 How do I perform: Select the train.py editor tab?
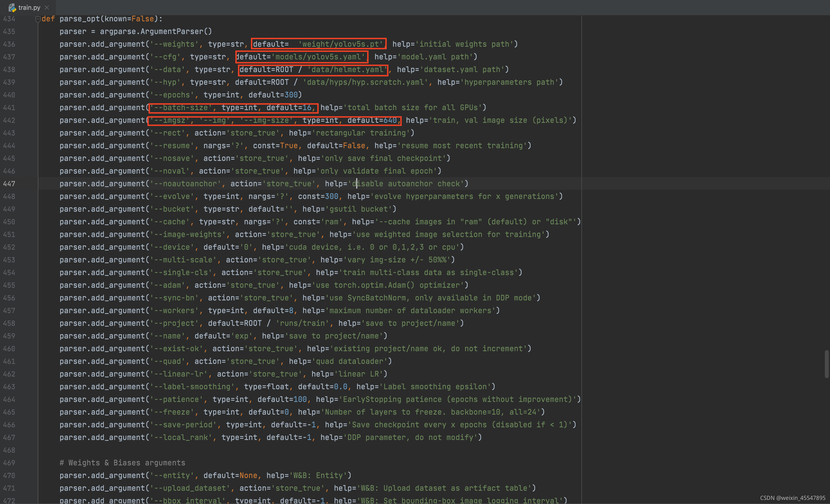[x=28, y=7]
